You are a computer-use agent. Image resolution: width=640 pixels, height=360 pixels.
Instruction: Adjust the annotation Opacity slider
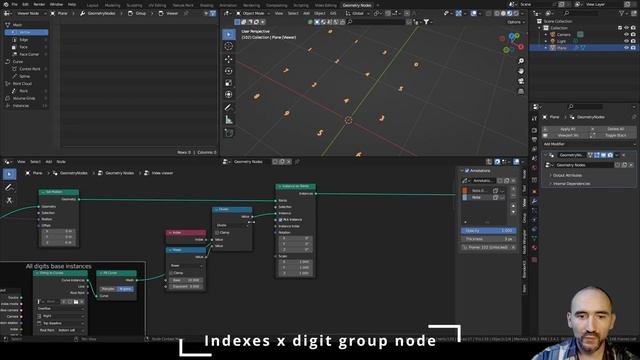pyautogui.click(x=489, y=231)
